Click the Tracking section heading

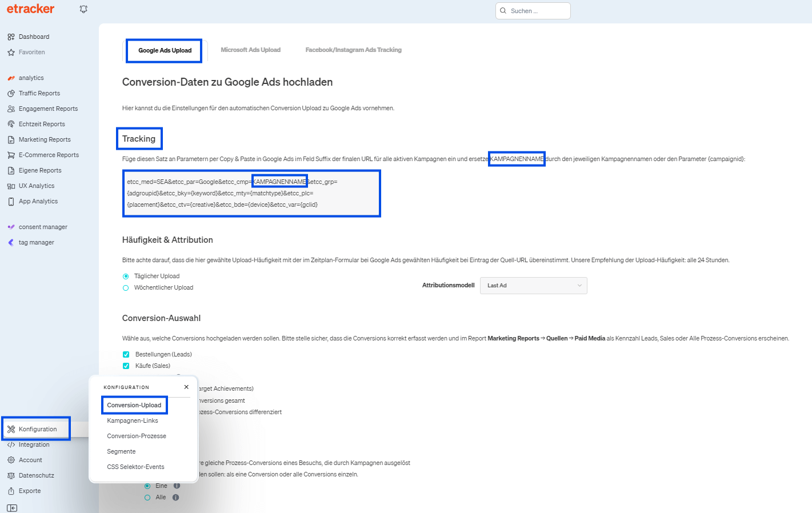pyautogui.click(x=139, y=139)
